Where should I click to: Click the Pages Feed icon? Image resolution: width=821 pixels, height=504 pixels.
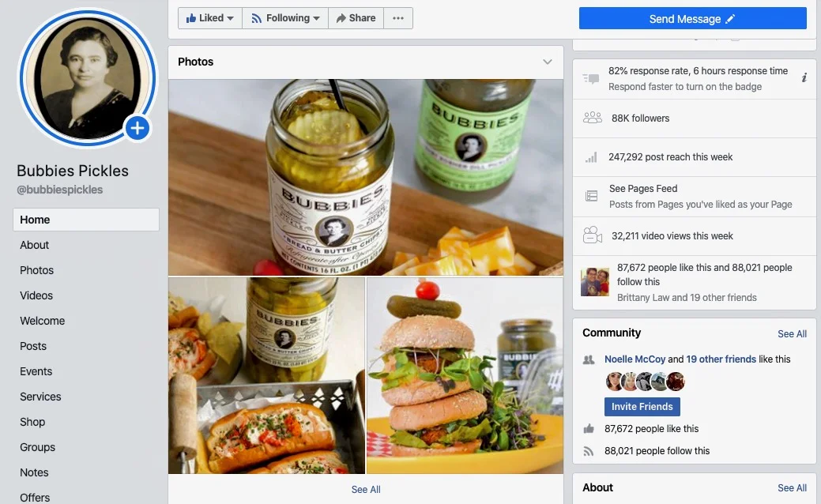[591, 196]
